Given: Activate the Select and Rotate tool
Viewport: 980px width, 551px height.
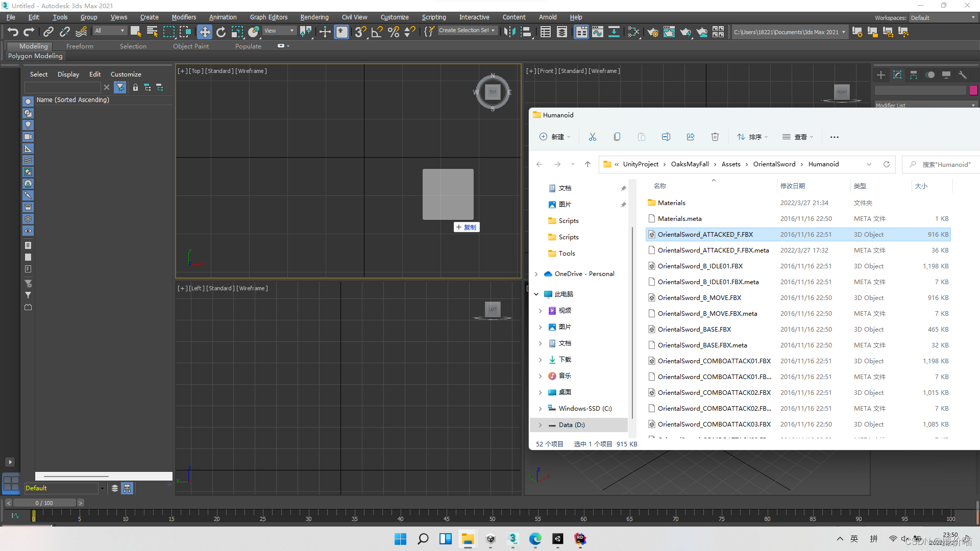Looking at the screenshot, I should tap(221, 32).
